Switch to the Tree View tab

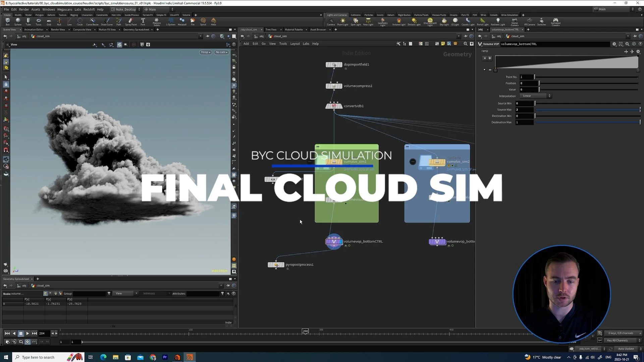tap(272, 29)
